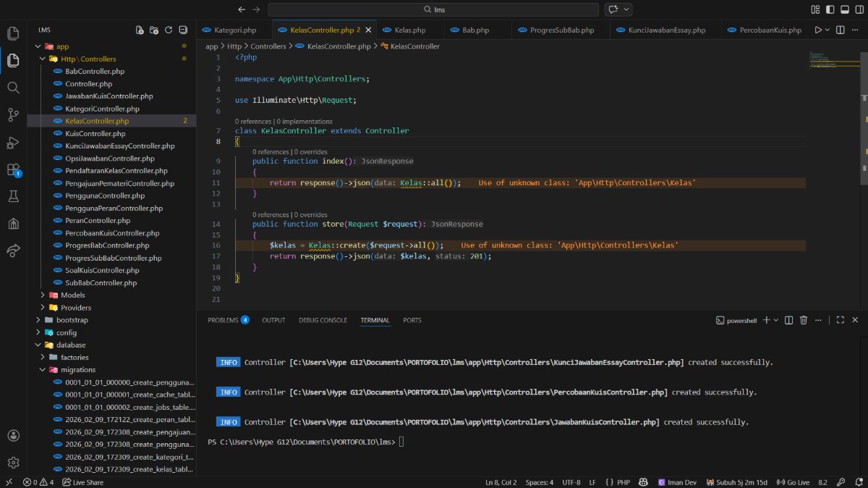Open the Copilot status icon

(x=644, y=482)
